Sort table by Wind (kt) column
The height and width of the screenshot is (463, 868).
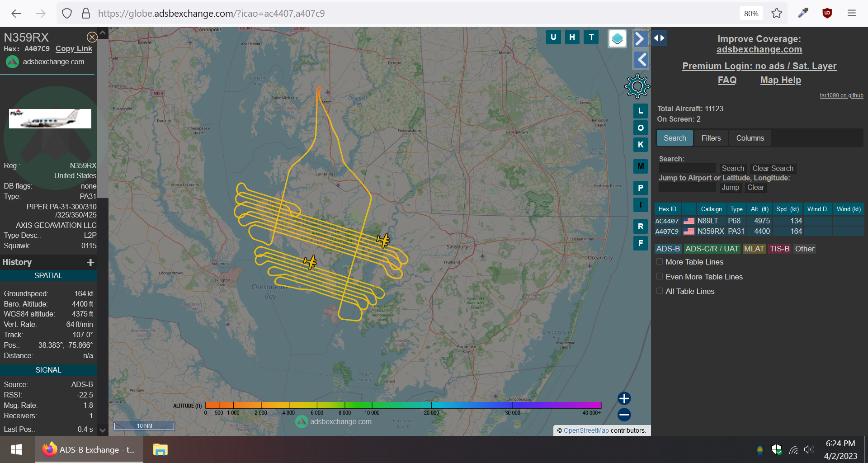(848, 209)
